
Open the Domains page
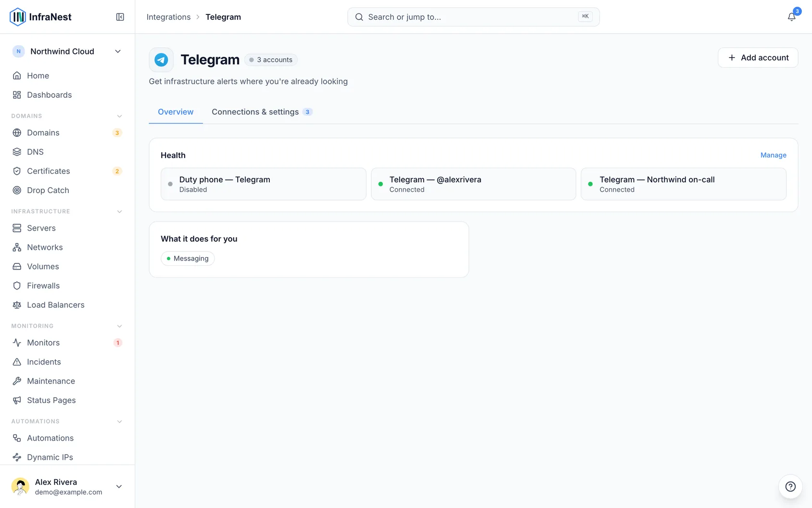tap(67, 132)
